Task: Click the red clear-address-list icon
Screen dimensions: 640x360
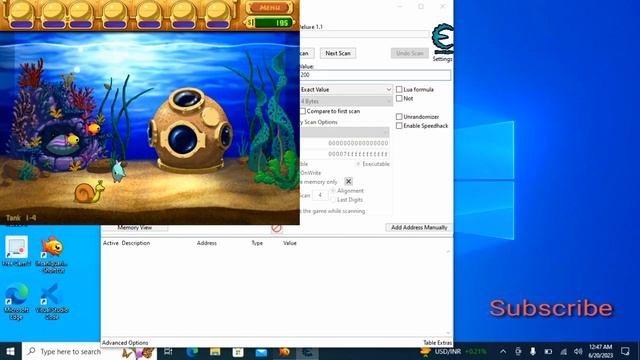Action: (276, 228)
